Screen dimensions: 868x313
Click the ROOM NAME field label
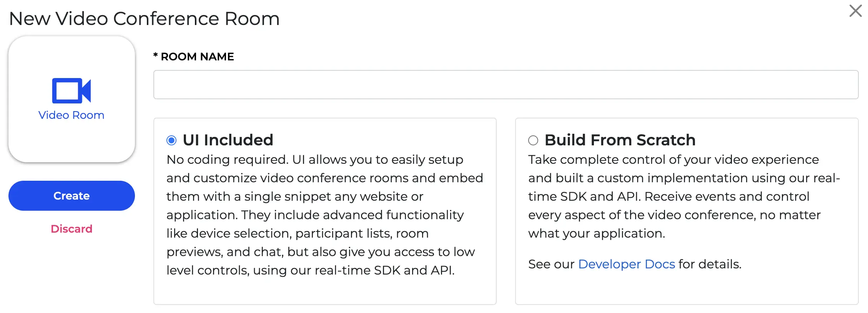(x=197, y=57)
